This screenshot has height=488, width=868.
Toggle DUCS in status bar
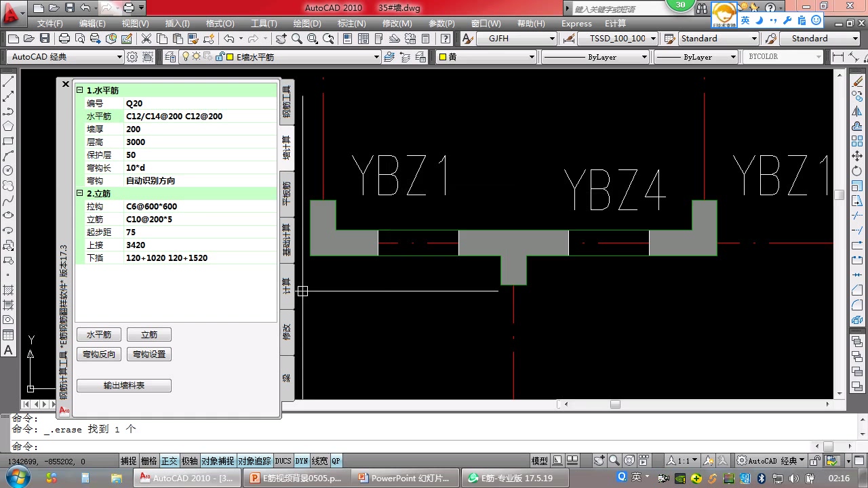283,461
